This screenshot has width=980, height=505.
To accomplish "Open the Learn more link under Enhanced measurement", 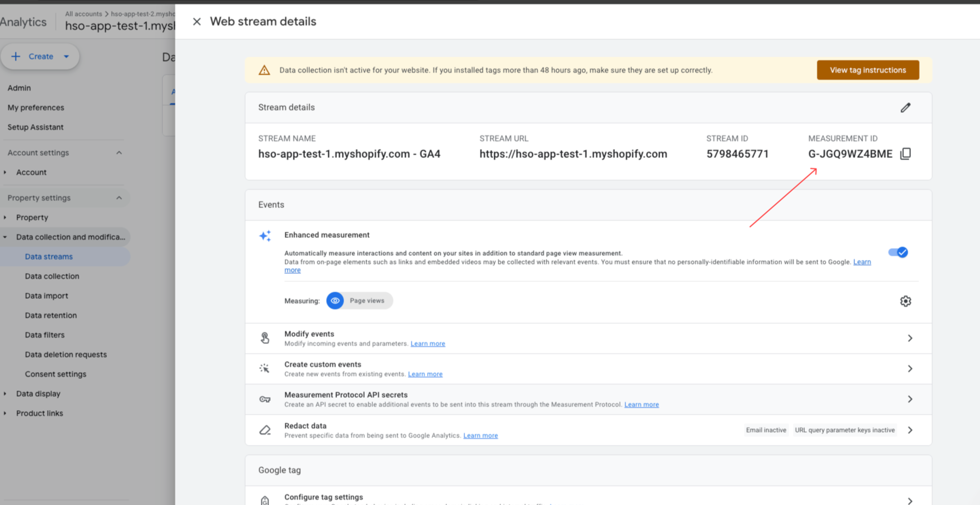I will coord(862,262).
